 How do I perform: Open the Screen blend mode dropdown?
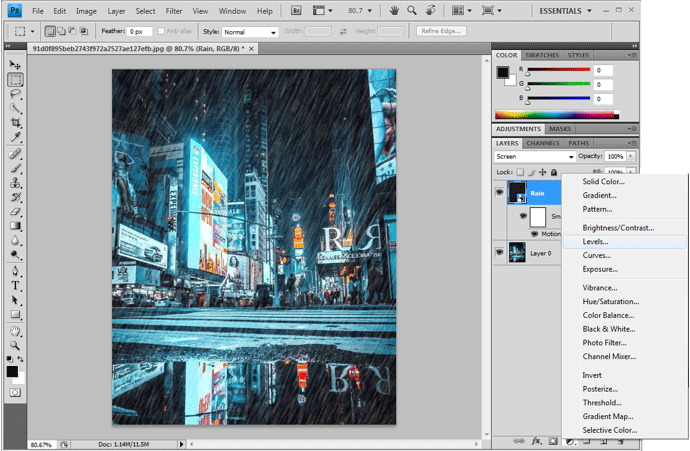[x=535, y=157]
